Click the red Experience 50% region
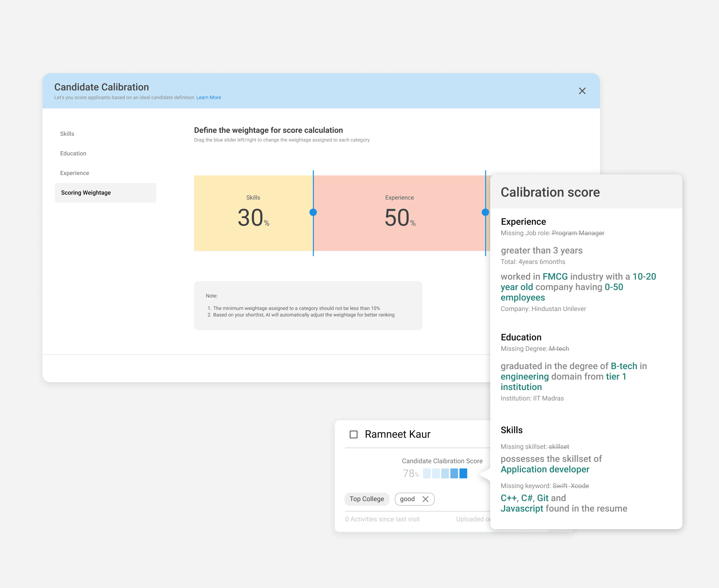 399,213
